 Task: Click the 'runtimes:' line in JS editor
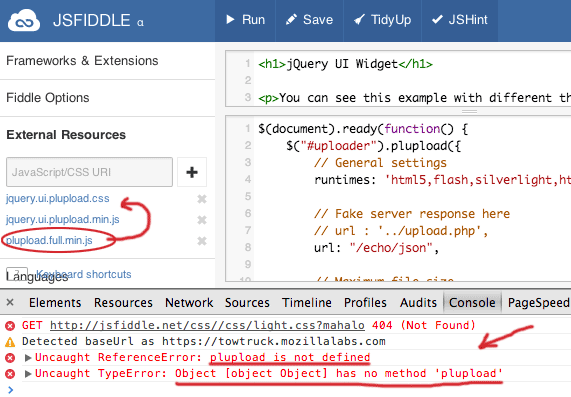442,180
